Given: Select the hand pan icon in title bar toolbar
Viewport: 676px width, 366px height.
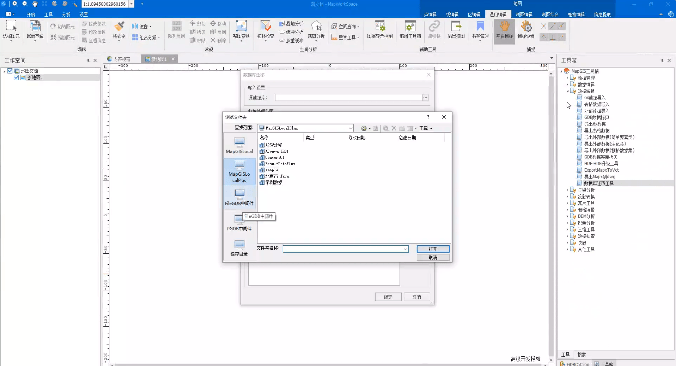Looking at the screenshot, I should click(x=35, y=4).
